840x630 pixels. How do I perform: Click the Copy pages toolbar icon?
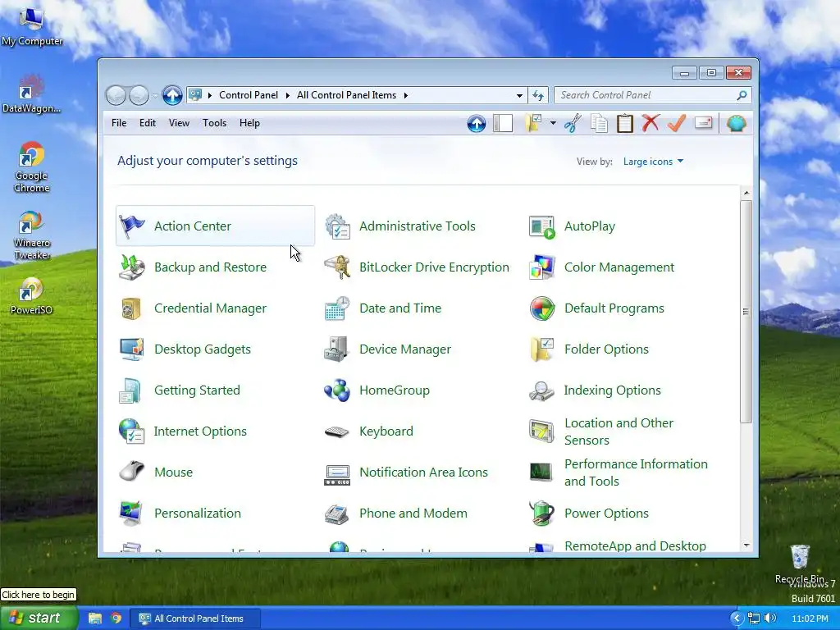pos(599,123)
